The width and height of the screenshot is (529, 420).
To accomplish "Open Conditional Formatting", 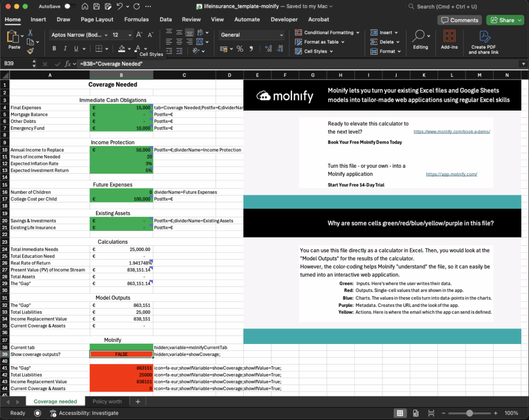I will point(328,32).
